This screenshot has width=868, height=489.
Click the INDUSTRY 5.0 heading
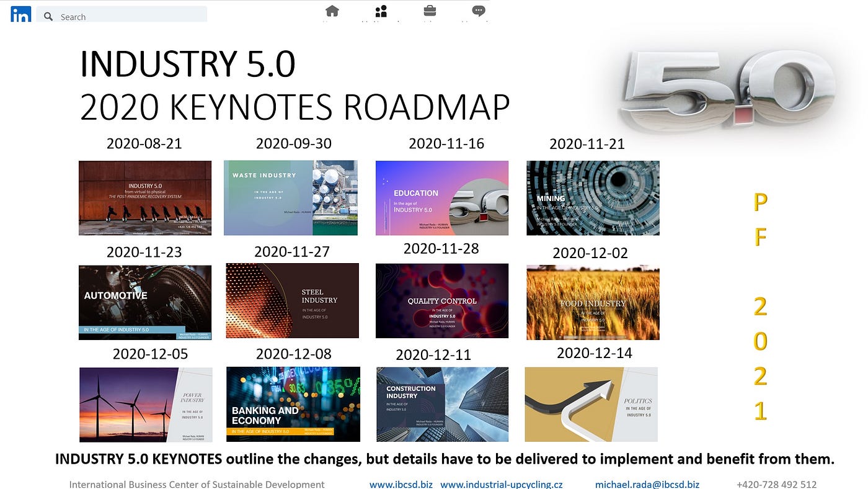(188, 63)
